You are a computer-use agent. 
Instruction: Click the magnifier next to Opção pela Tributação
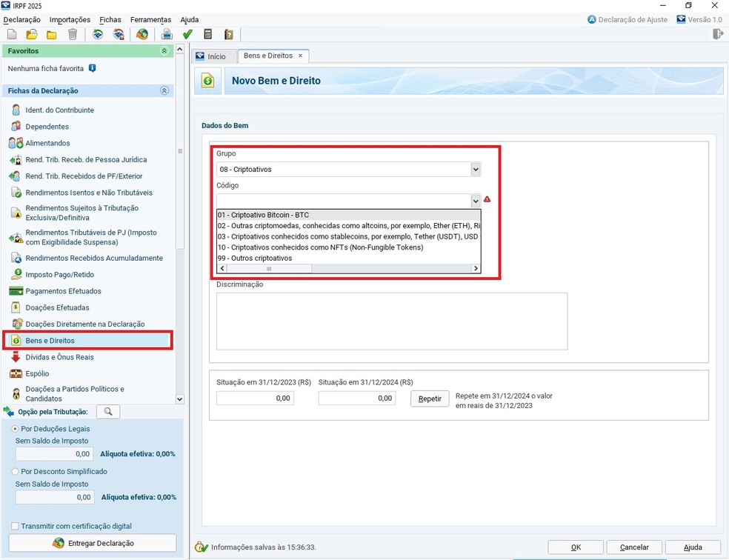click(108, 412)
